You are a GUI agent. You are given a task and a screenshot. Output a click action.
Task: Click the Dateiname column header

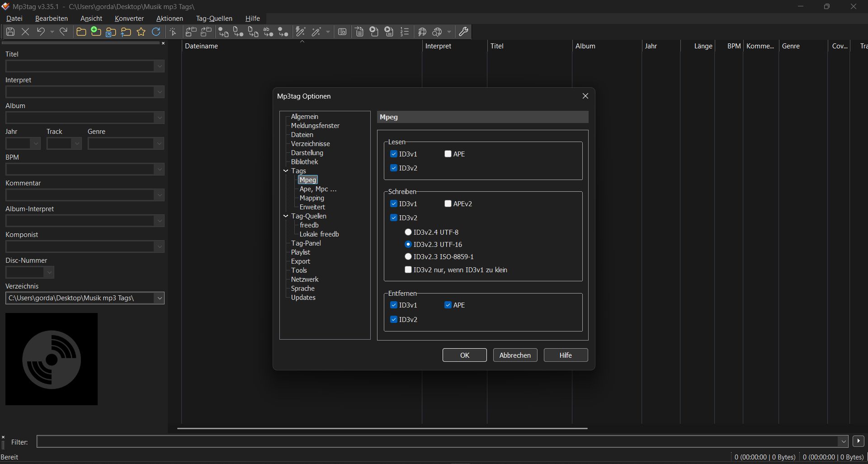(x=302, y=46)
